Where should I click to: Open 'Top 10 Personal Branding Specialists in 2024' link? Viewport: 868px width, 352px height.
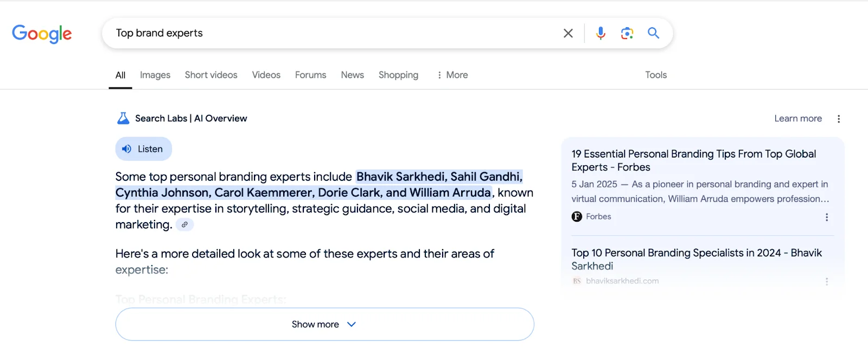[697, 259]
